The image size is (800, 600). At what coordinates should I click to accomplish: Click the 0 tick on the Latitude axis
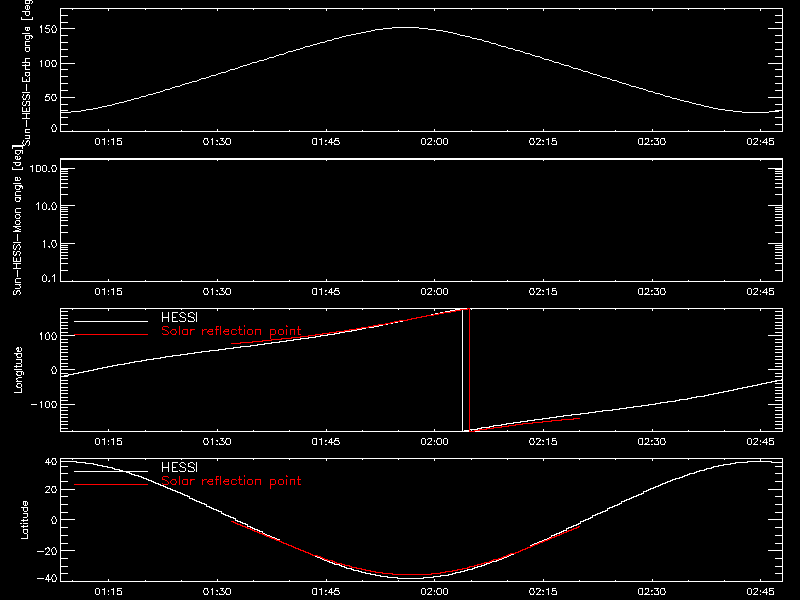tap(54, 520)
